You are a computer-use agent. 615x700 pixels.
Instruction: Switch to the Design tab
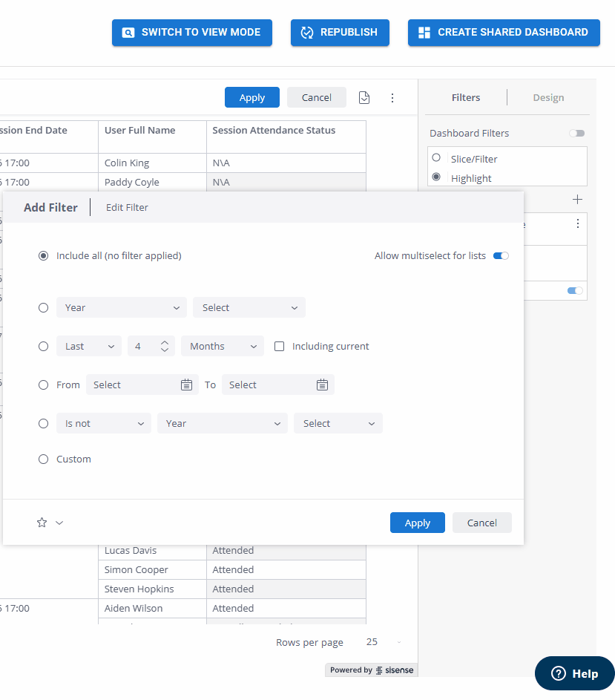point(548,97)
